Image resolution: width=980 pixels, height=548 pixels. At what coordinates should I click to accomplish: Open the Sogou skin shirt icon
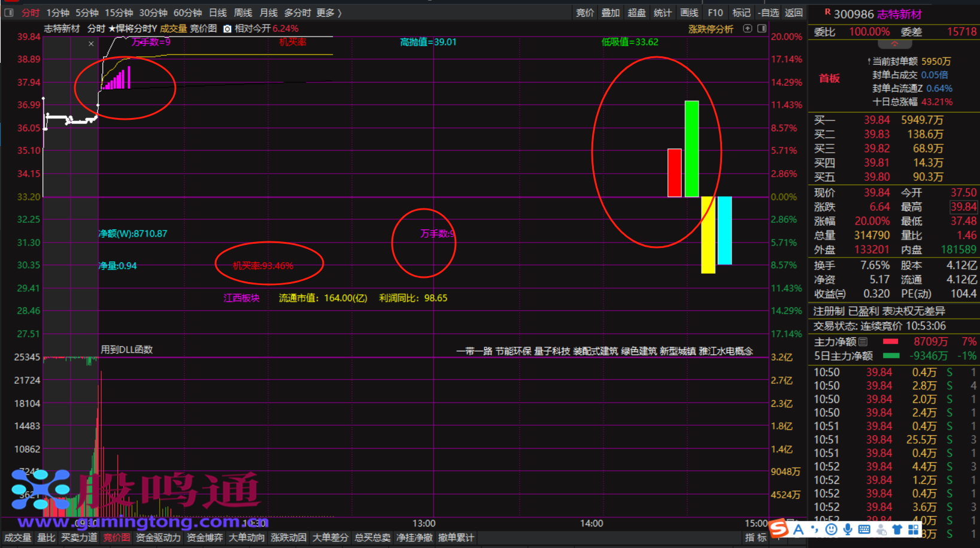(x=897, y=529)
